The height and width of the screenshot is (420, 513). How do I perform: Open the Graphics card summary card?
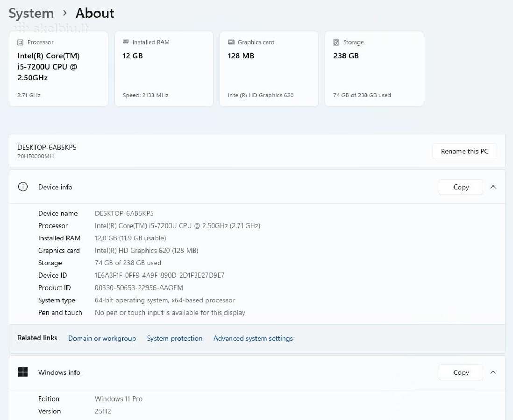269,69
